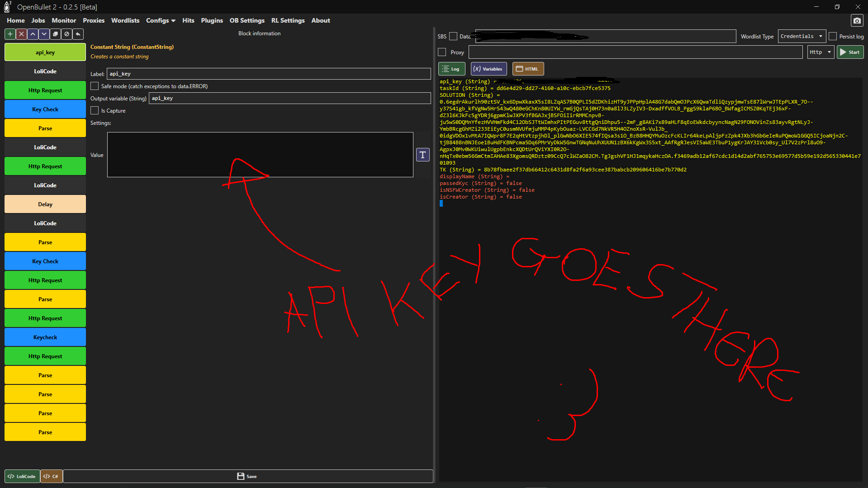Toggle the SBS checkbox
868x488 pixels.
point(453,37)
